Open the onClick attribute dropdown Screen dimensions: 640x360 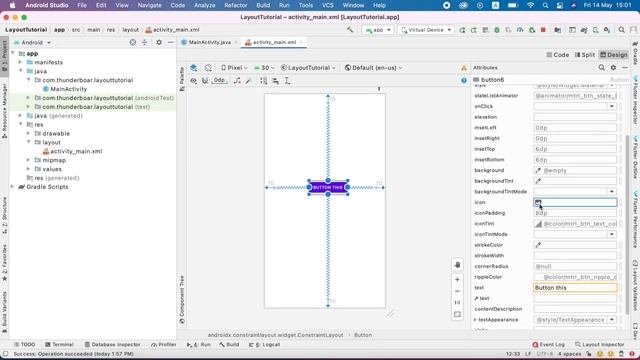tap(611, 107)
